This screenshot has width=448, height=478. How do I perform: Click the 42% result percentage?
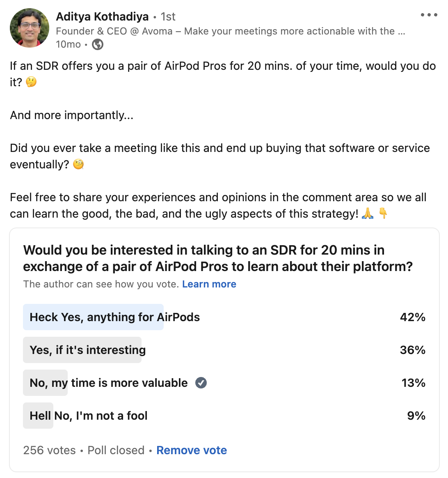point(413,317)
